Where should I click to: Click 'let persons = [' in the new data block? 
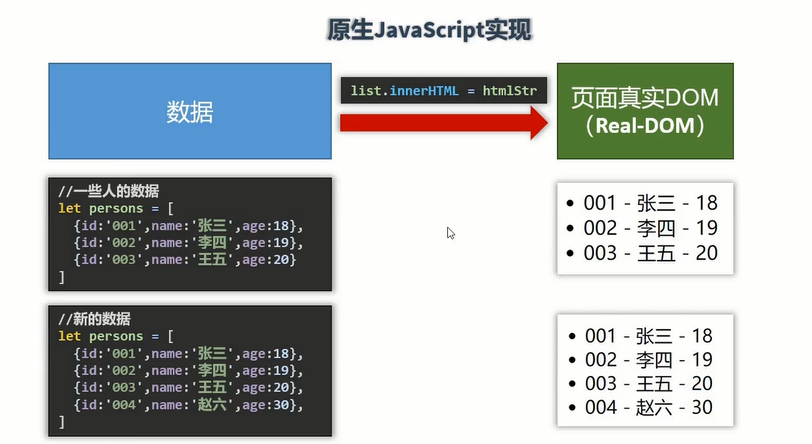coord(116,336)
